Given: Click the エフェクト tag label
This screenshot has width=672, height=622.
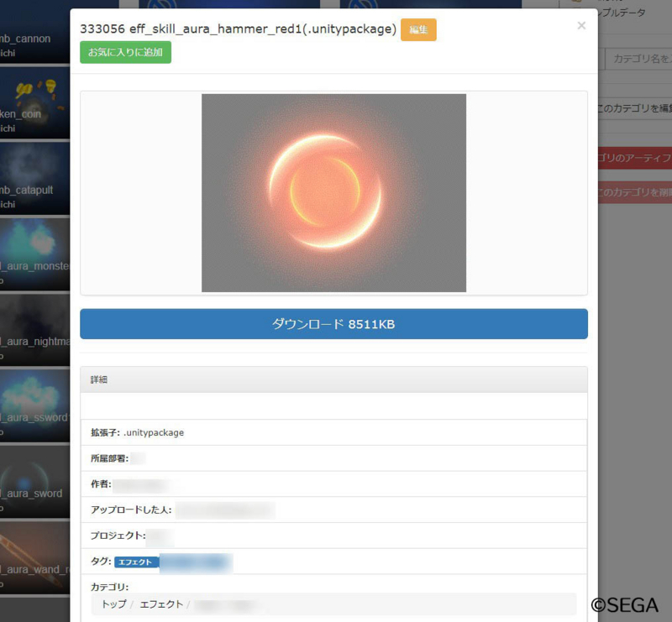Looking at the screenshot, I should click(x=136, y=562).
